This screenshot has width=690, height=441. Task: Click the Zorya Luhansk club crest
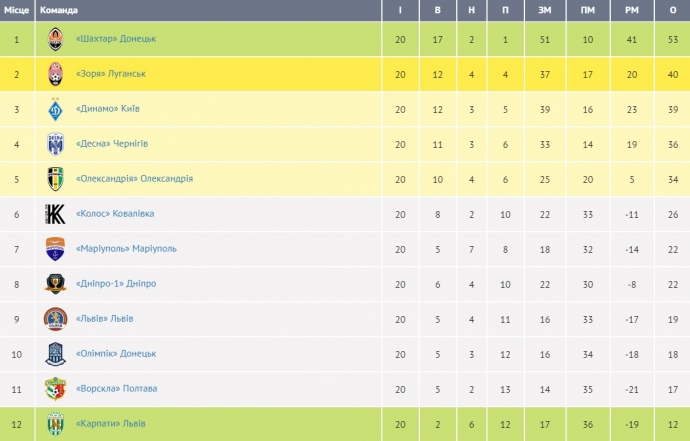[x=56, y=74]
